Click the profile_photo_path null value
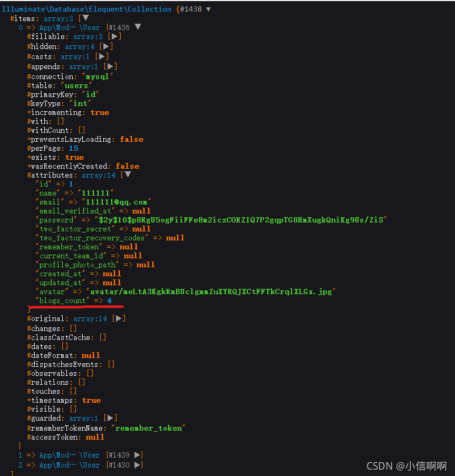Viewport: 455px width, 476px height. pos(146,265)
